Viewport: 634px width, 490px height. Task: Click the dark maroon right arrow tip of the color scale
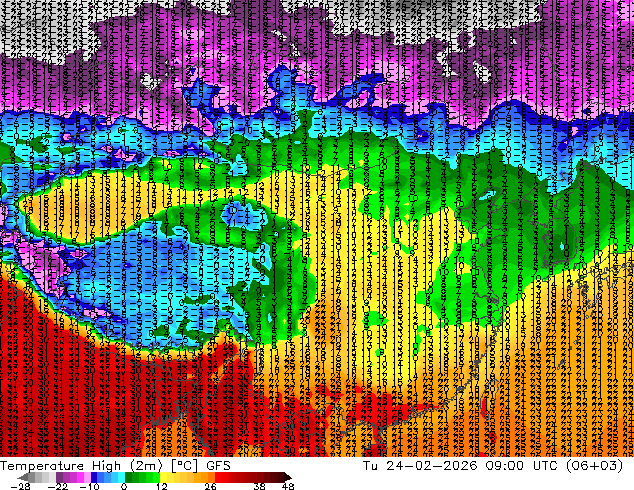[287, 477]
